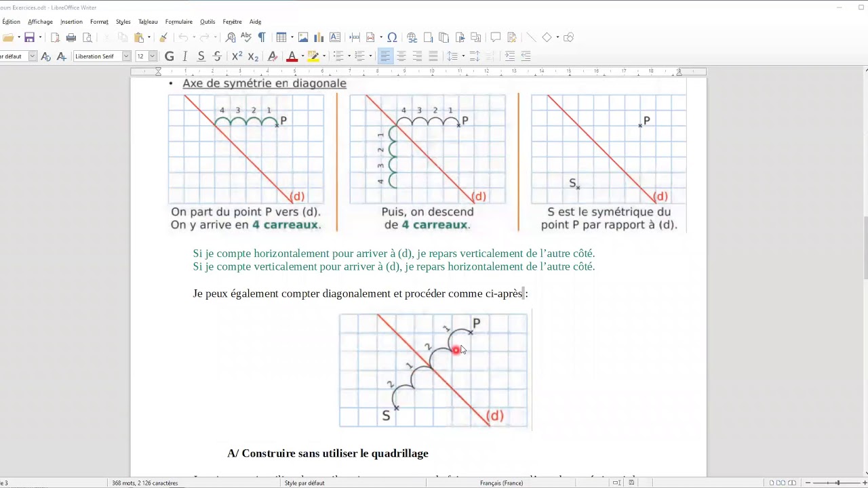Expand the basic shapes dropdown arrow
The image size is (868, 488).
click(x=557, y=38)
